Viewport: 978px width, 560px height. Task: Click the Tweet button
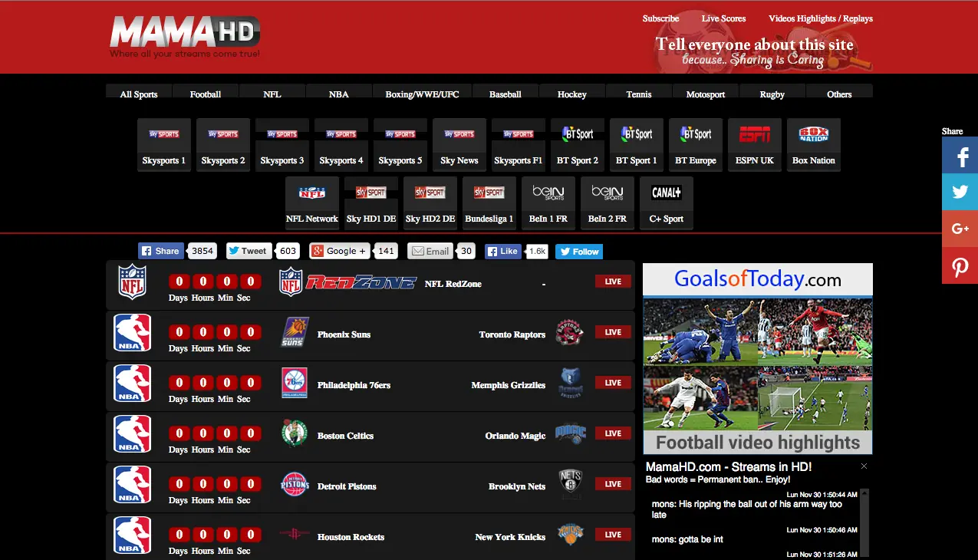coord(248,251)
